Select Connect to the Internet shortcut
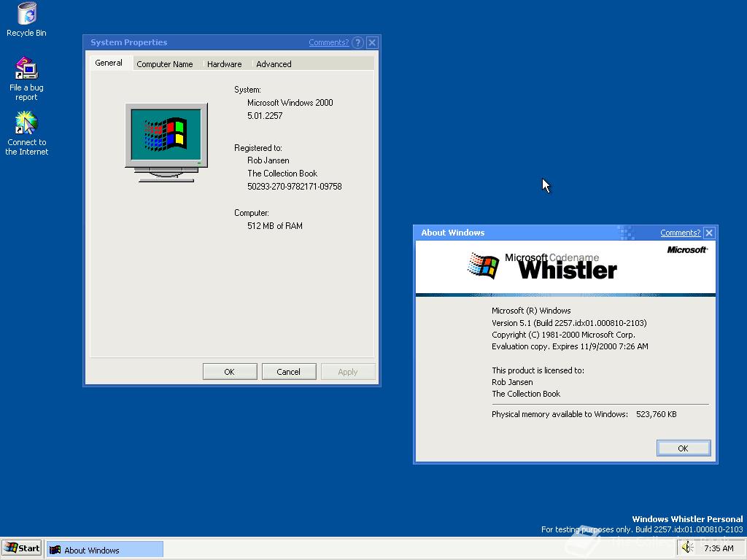The height and width of the screenshot is (560, 747). tap(26, 133)
